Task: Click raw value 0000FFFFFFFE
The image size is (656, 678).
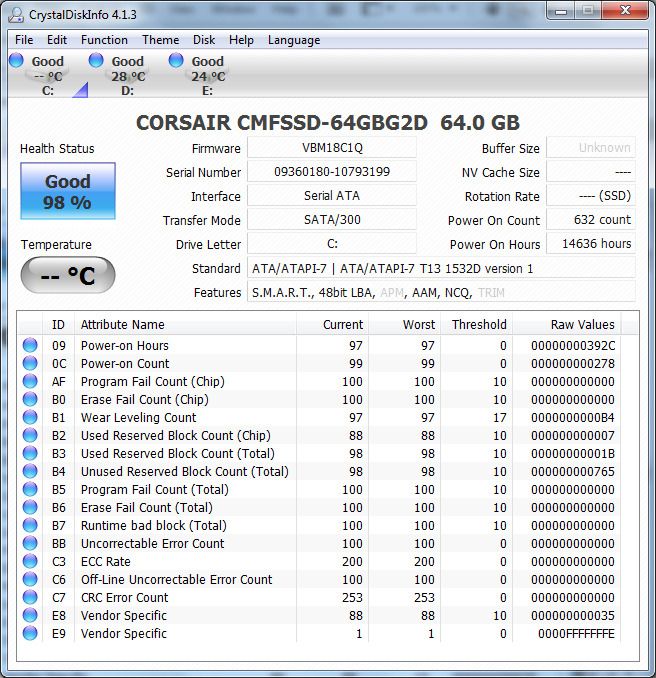Action: (x=576, y=633)
